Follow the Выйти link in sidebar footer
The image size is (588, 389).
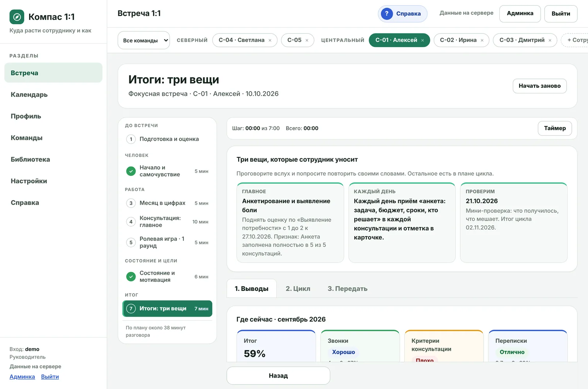point(50,377)
